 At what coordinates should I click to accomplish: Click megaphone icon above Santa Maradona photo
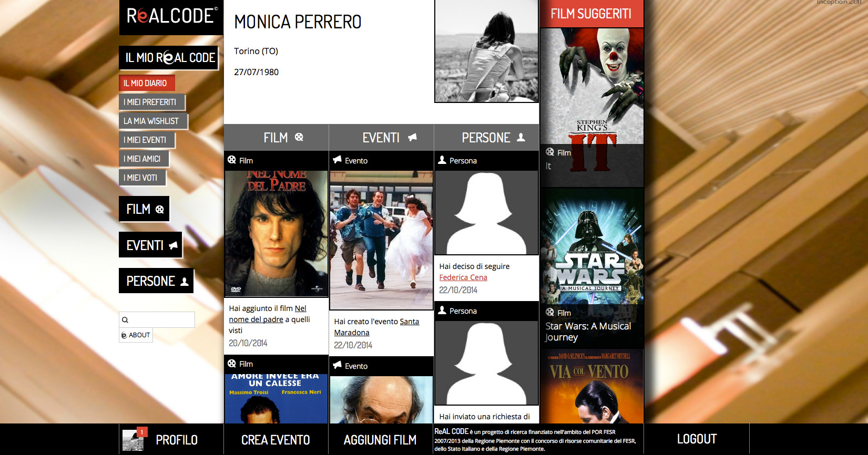(337, 160)
